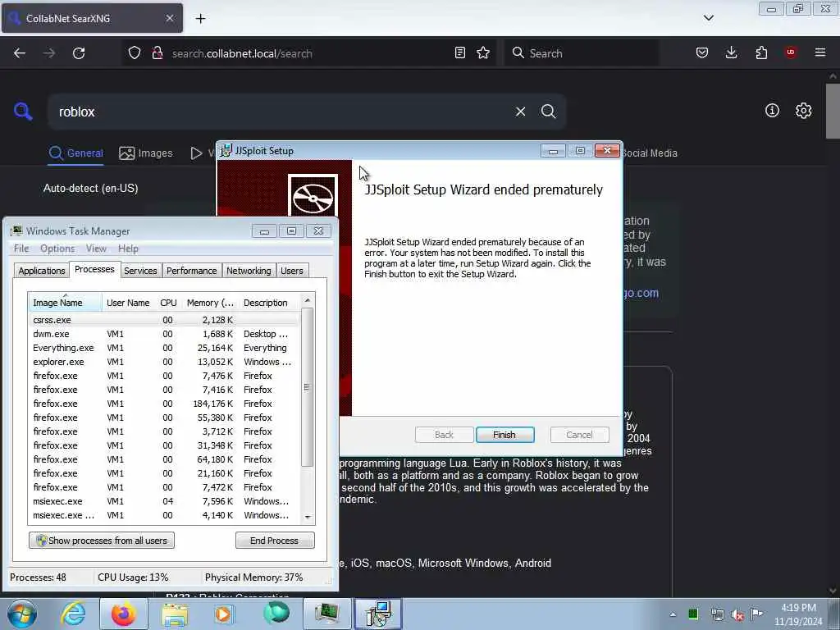Click SearXNG logo magnifier at left
Image resolution: width=840 pixels, height=630 pixels.
(23, 112)
